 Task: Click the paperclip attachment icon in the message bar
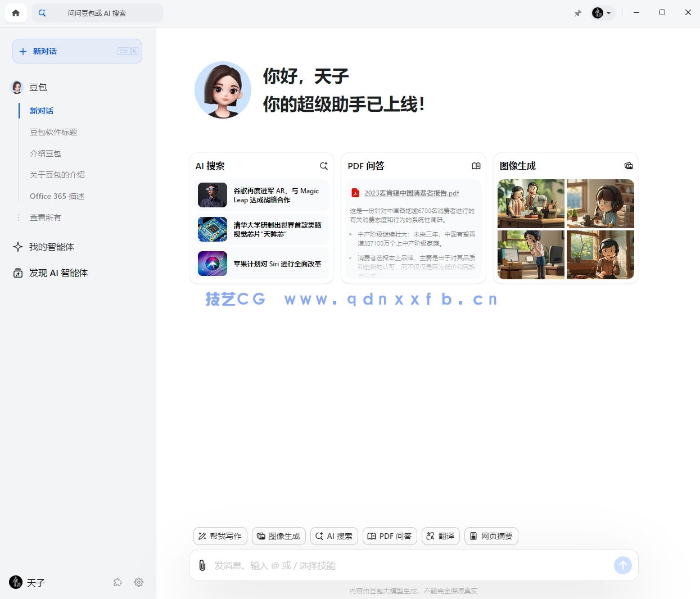tap(202, 565)
